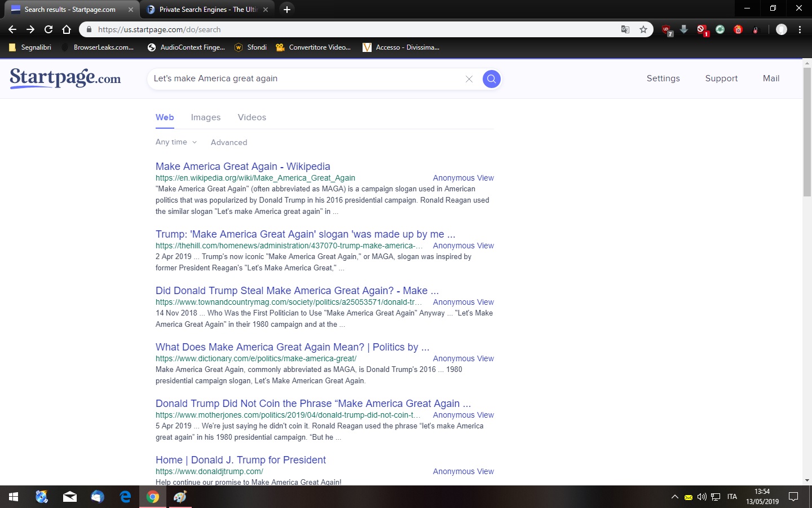Click Anonymous View for the townandcountrymag result
The image size is (812, 508).
coord(464,302)
